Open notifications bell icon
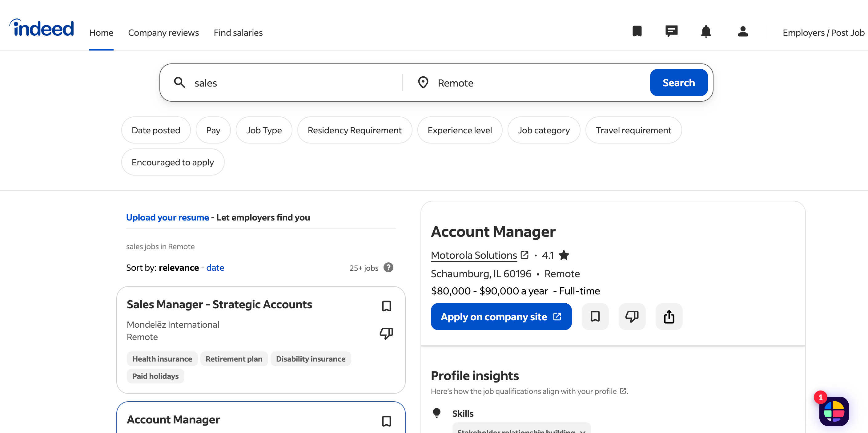 [705, 31]
